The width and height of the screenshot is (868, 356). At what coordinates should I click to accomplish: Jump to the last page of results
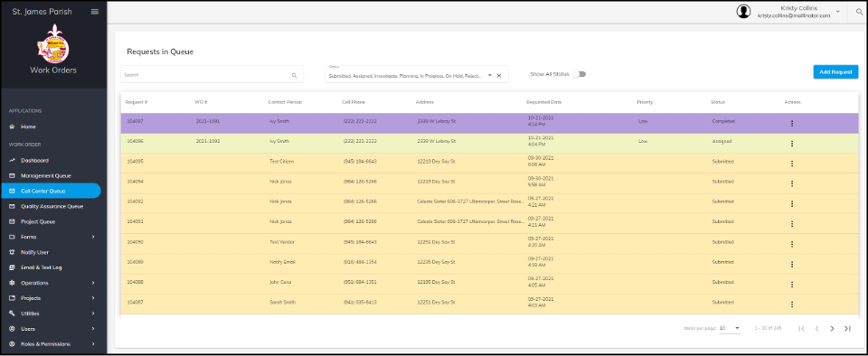tap(847, 328)
